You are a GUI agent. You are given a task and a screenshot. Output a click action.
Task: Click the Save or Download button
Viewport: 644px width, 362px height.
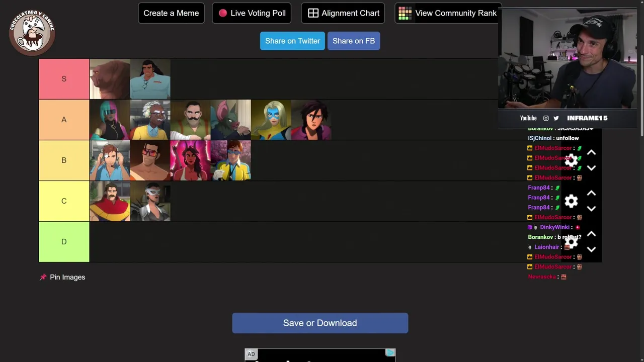(320, 323)
